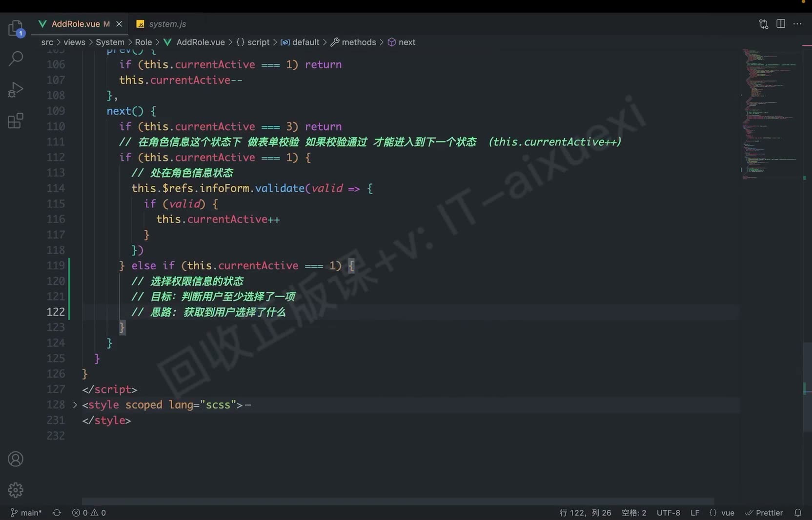Click the horizontal scrollbar in editor
The width and height of the screenshot is (812, 520).
pos(398,501)
